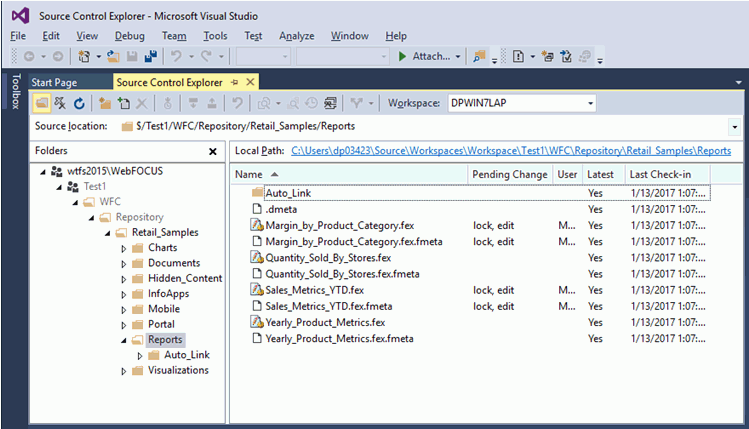The image size is (749, 429).
Task: Click the New Folder toolbar icon
Action: click(105, 103)
